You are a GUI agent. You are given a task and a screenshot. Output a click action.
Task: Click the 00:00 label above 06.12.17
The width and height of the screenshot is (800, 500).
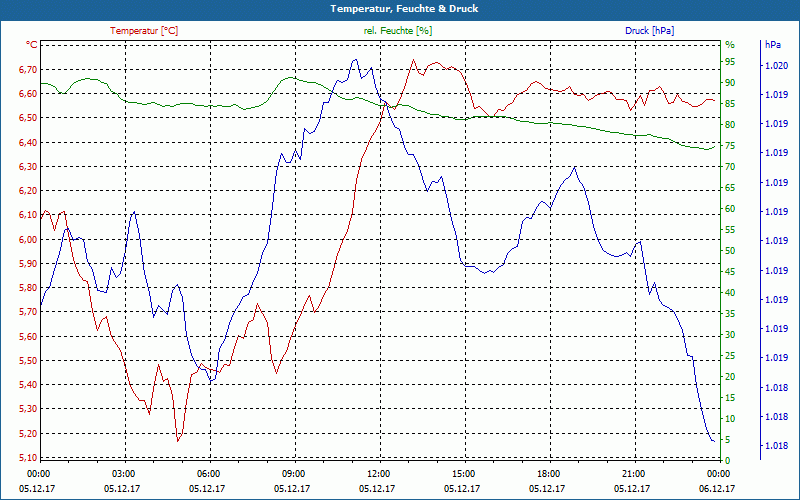pyautogui.click(x=718, y=473)
